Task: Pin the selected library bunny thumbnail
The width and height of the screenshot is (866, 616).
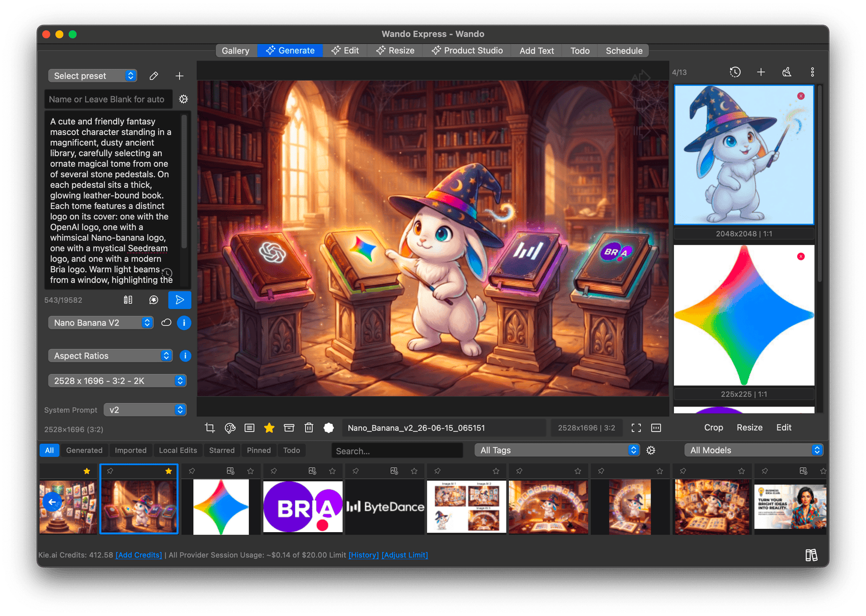Action: 110,471
